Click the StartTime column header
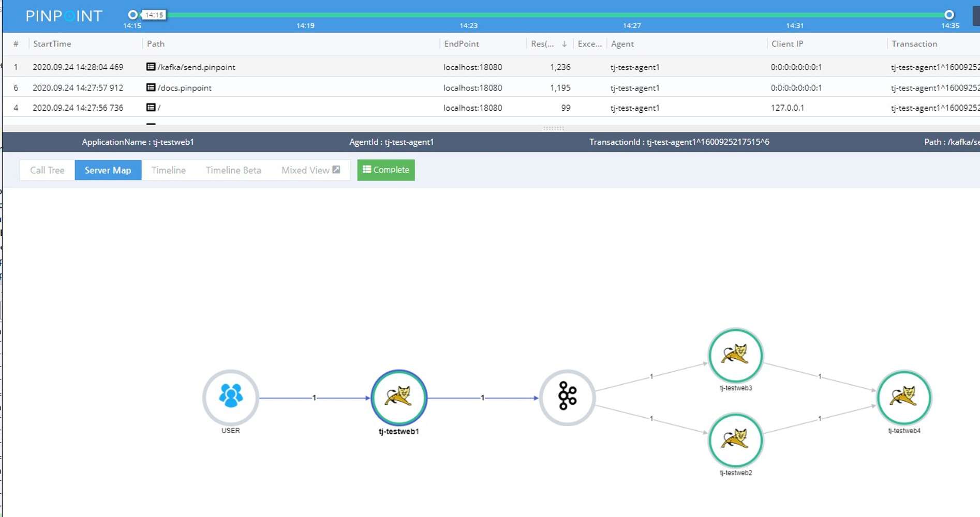This screenshot has width=980, height=517. coord(52,44)
